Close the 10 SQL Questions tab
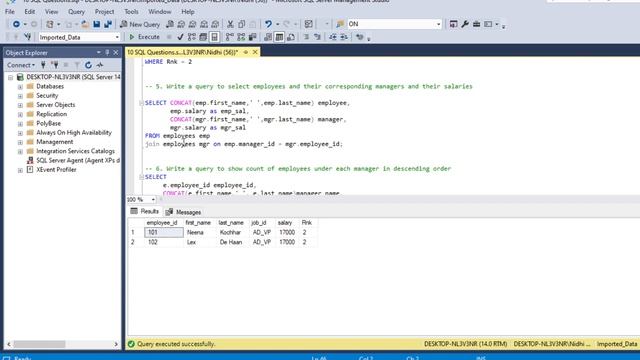 pyautogui.click(x=255, y=52)
